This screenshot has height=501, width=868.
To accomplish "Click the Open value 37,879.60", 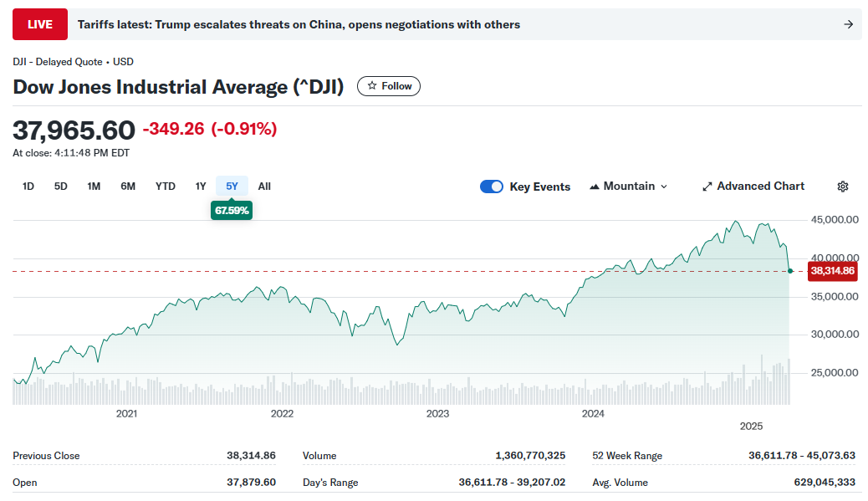I will coord(251,482).
